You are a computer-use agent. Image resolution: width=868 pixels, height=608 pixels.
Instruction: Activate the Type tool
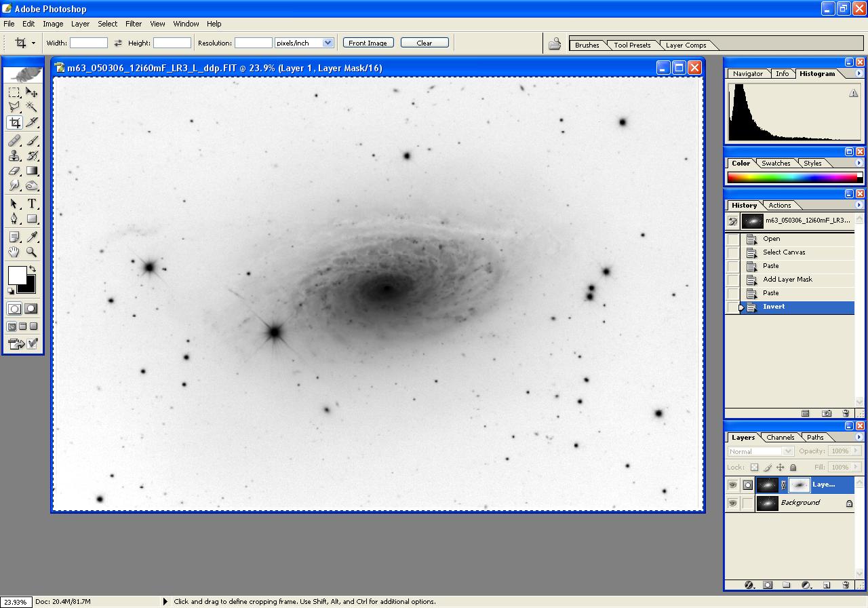(x=32, y=204)
